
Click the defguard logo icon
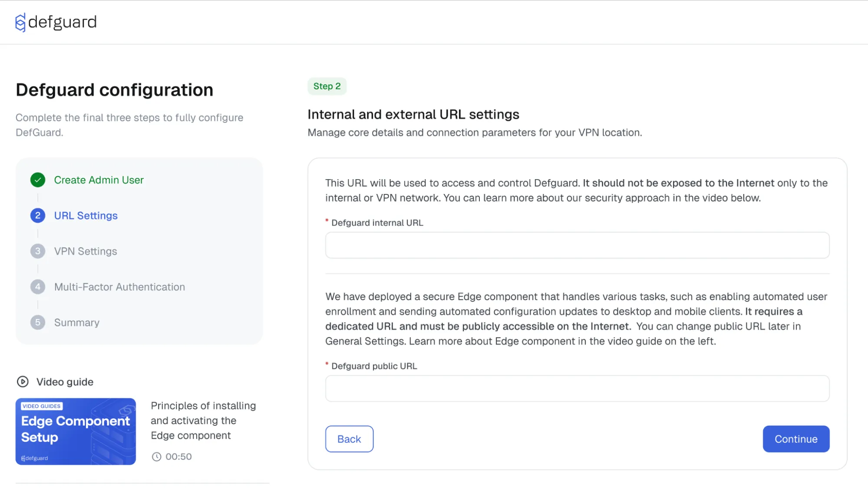click(x=20, y=22)
